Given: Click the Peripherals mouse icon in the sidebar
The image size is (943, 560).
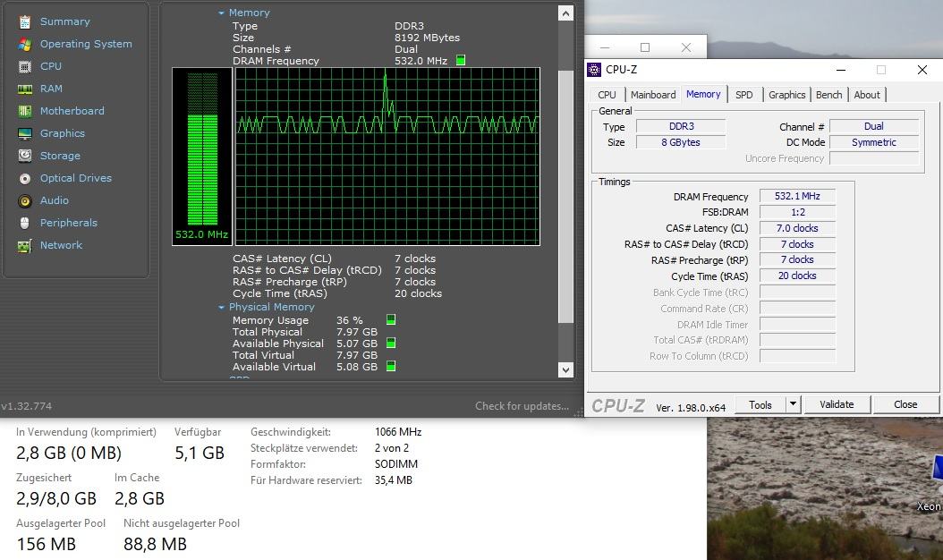Looking at the screenshot, I should pyautogui.click(x=25, y=223).
